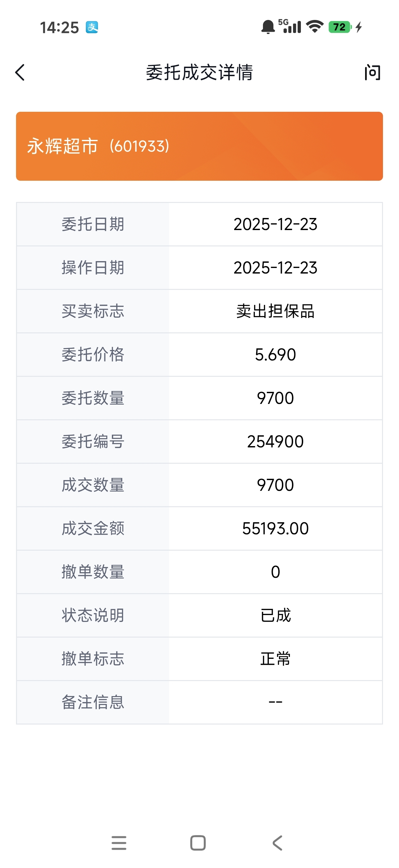This screenshot has height=868, width=399.
Task: Tap the 状态说明 value 已成
Action: (275, 615)
